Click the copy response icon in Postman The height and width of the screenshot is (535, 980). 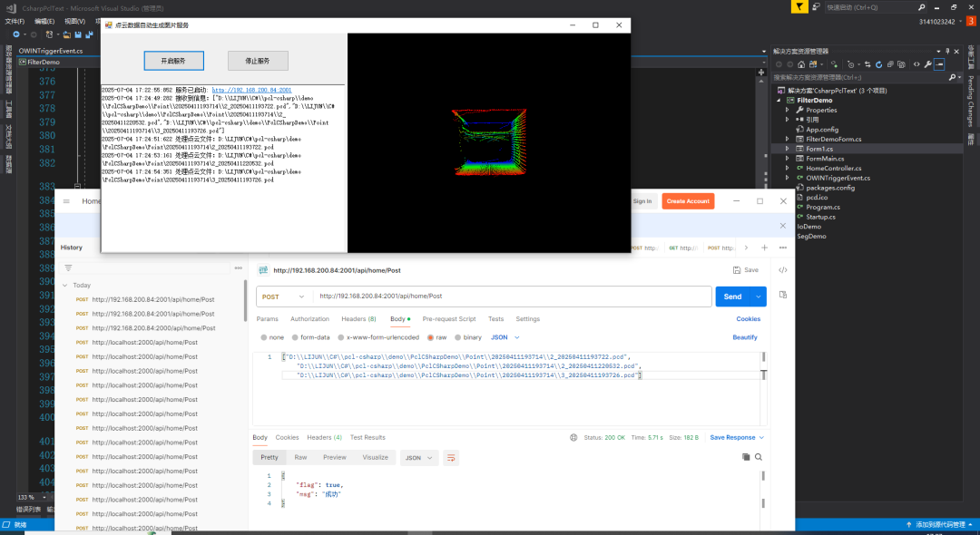[745, 458]
